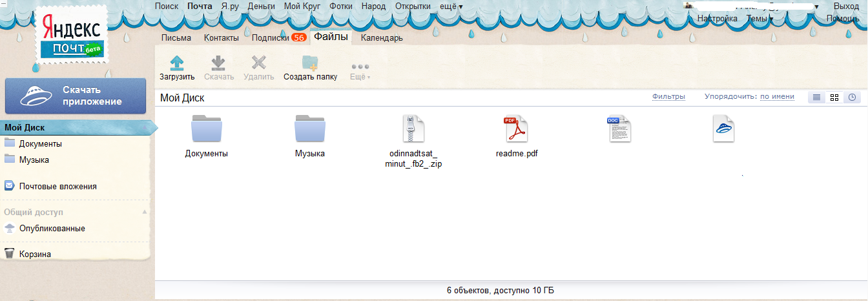The width and height of the screenshot is (868, 301).
Task: Click the Мой Диск heading above files
Action: tap(182, 98)
